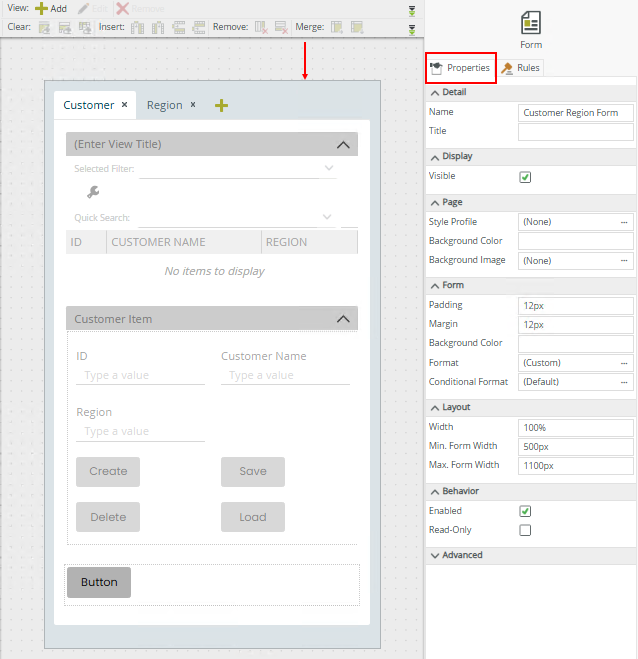638x659 pixels.
Task: Enable the Read-Only checkbox
Action: pyautogui.click(x=525, y=530)
